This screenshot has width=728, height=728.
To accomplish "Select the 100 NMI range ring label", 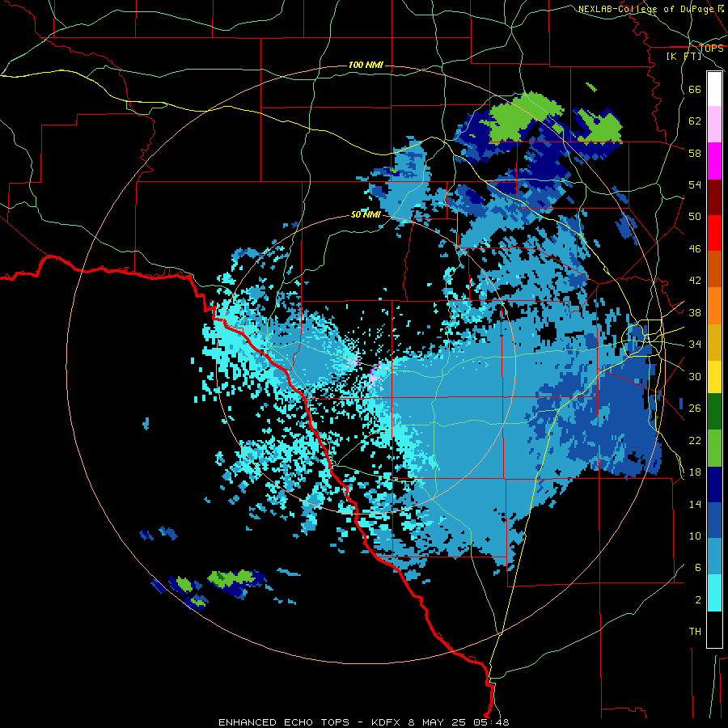I will 366,65.
